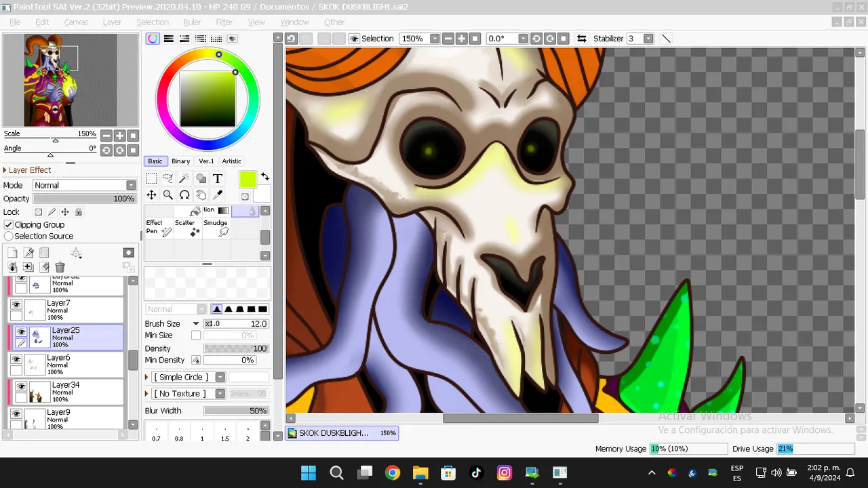The height and width of the screenshot is (488, 868).
Task: Uncheck the Clipping Group checkbox
Action: click(x=9, y=224)
